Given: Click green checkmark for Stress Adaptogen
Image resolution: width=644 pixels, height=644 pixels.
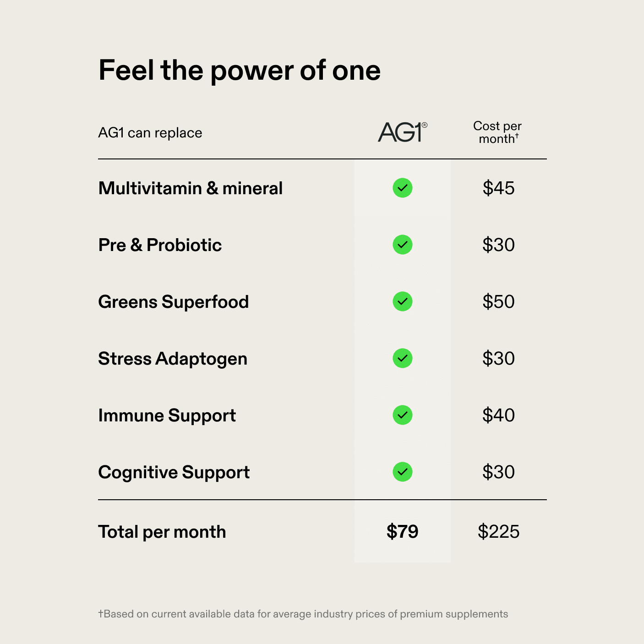Looking at the screenshot, I should tap(403, 358).
